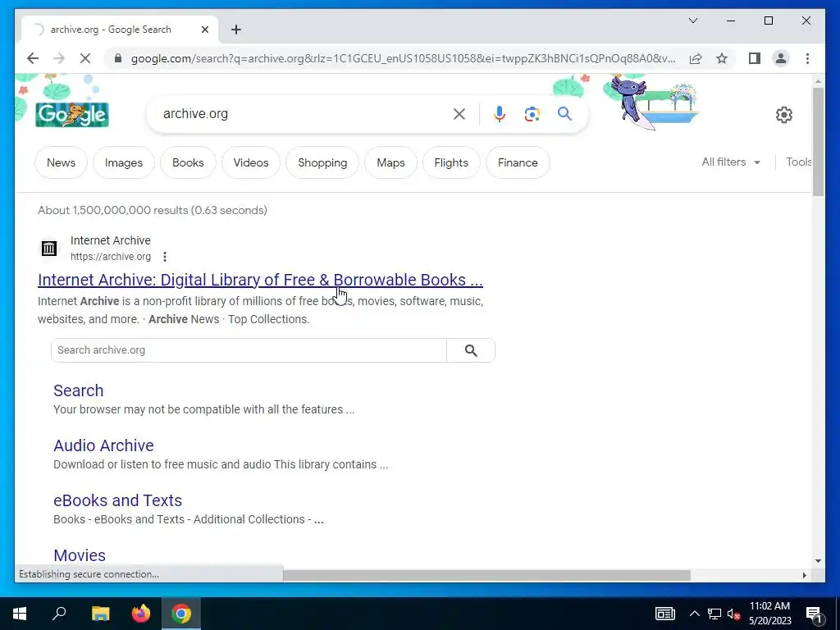Image resolution: width=840 pixels, height=630 pixels.
Task: Open the notification center icon
Action: [x=814, y=614]
